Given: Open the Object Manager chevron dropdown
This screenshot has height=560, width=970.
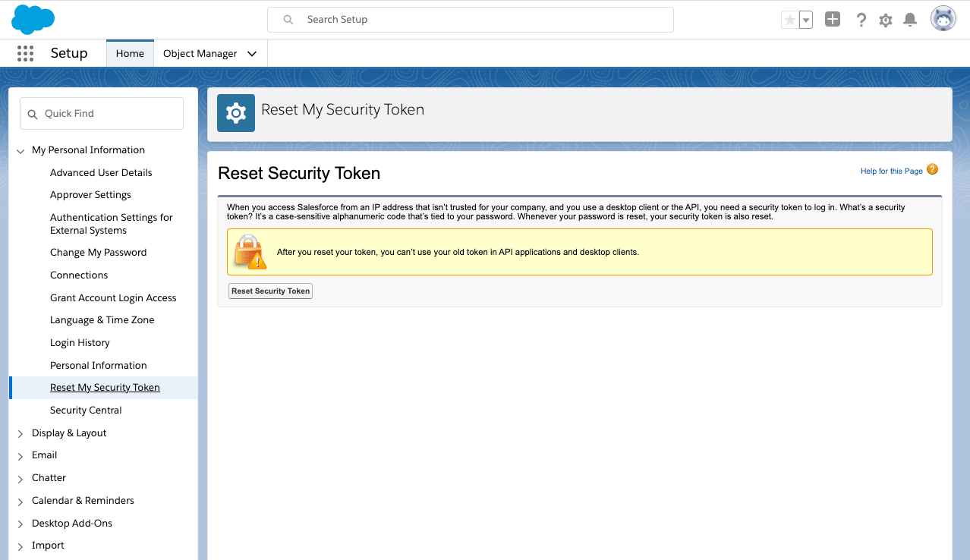Looking at the screenshot, I should pos(251,53).
